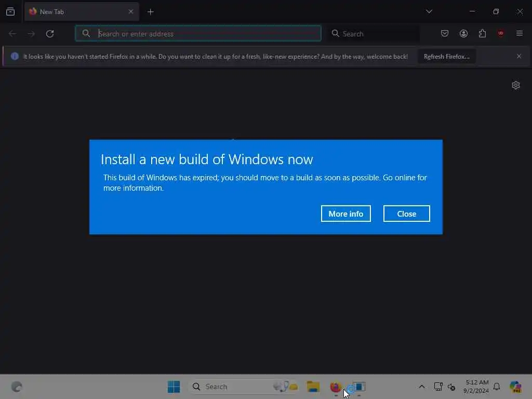532x399 pixels.
Task: Restore down the Firefox window
Action: 496,11
